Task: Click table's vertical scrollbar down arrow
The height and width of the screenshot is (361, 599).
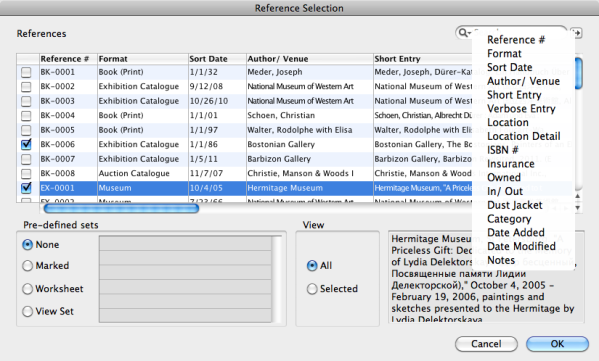Action: 578,208
